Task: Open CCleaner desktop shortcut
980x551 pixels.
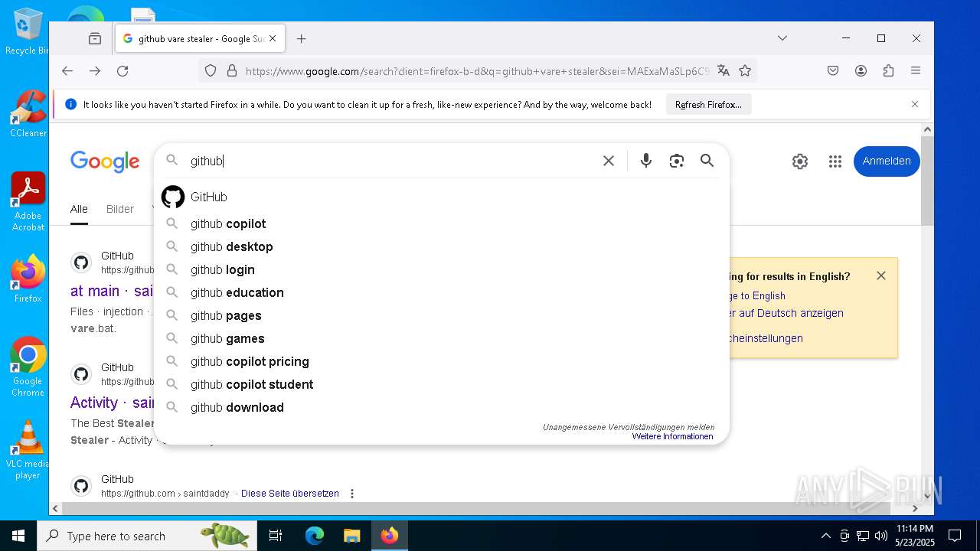Action: [28, 113]
